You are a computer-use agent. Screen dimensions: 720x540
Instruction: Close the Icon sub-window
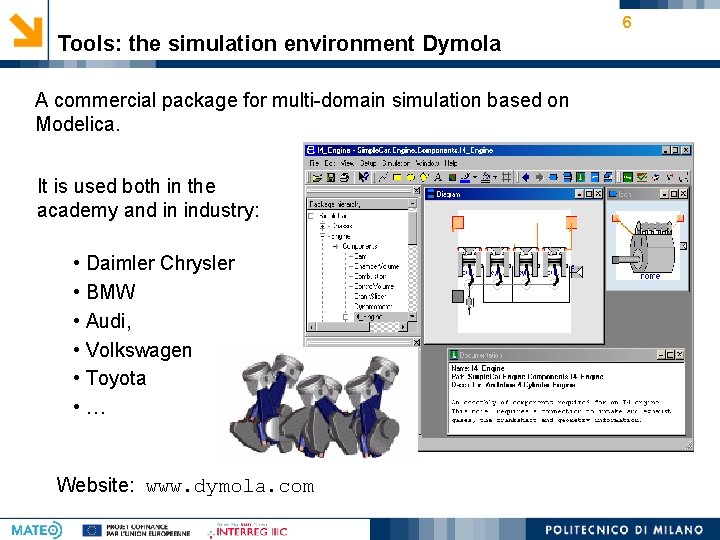(683, 194)
